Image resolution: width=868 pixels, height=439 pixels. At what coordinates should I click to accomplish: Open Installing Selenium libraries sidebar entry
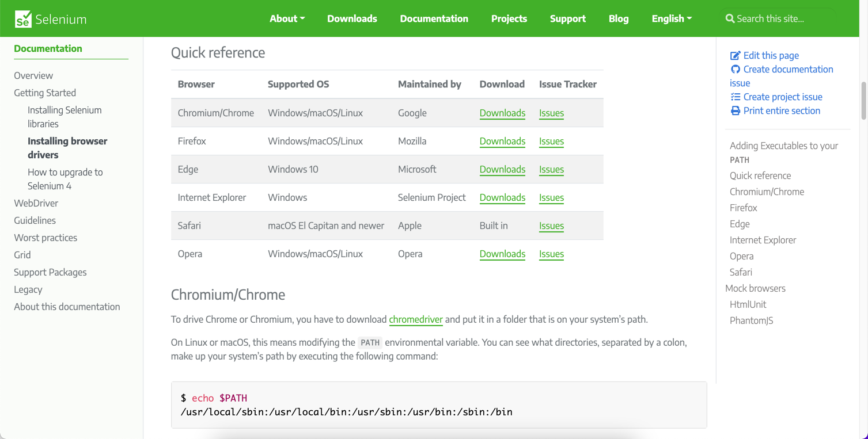65,117
